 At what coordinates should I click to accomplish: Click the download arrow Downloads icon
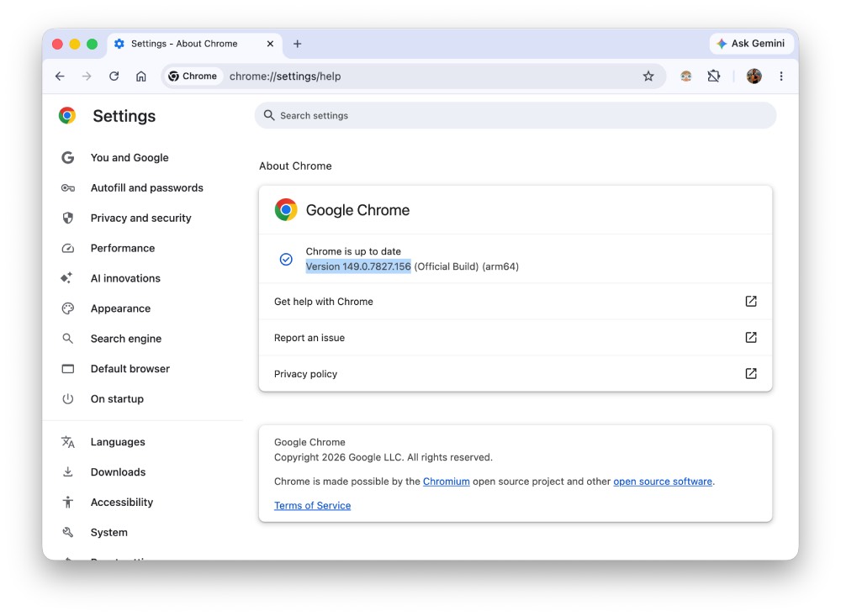click(x=67, y=471)
